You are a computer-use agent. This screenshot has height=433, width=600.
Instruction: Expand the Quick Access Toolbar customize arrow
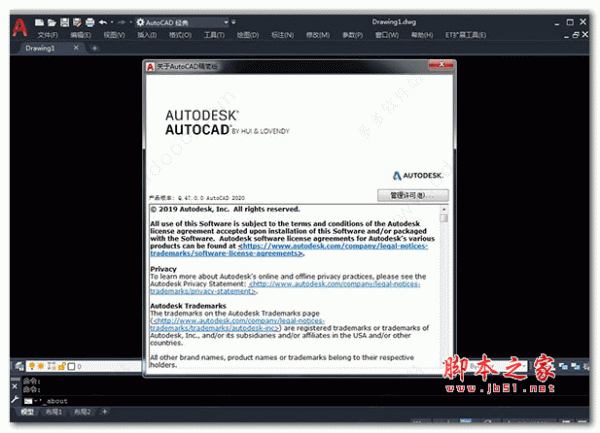coord(233,23)
